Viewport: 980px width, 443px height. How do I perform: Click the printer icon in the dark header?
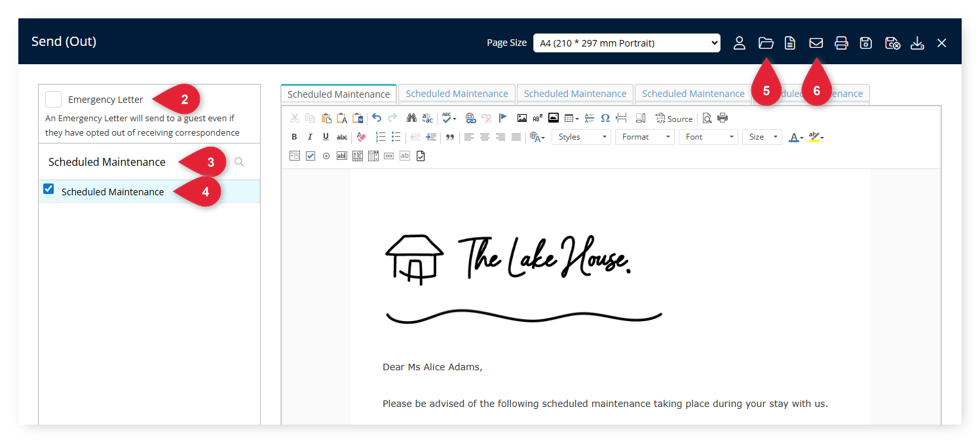click(x=841, y=43)
